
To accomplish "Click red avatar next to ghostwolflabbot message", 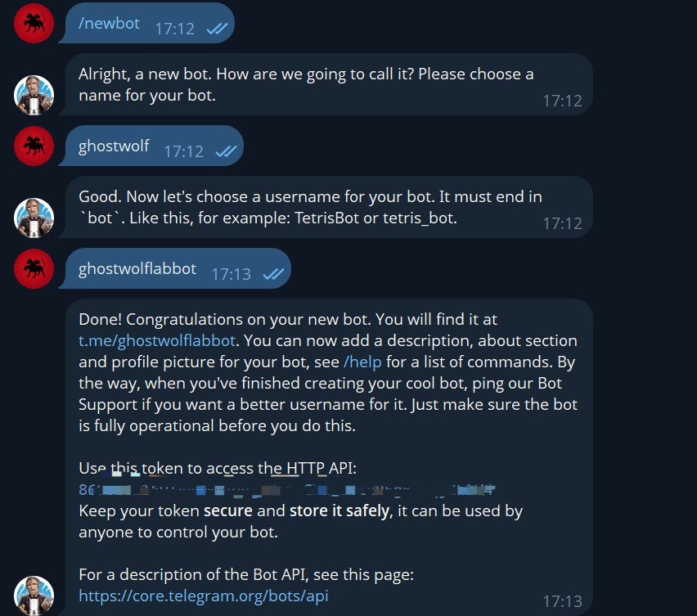I will 34,268.
